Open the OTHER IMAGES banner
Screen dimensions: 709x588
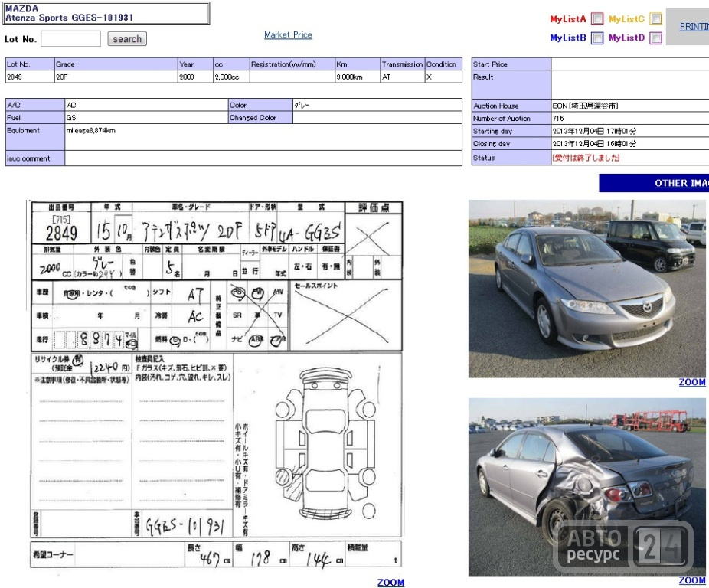[654, 183]
